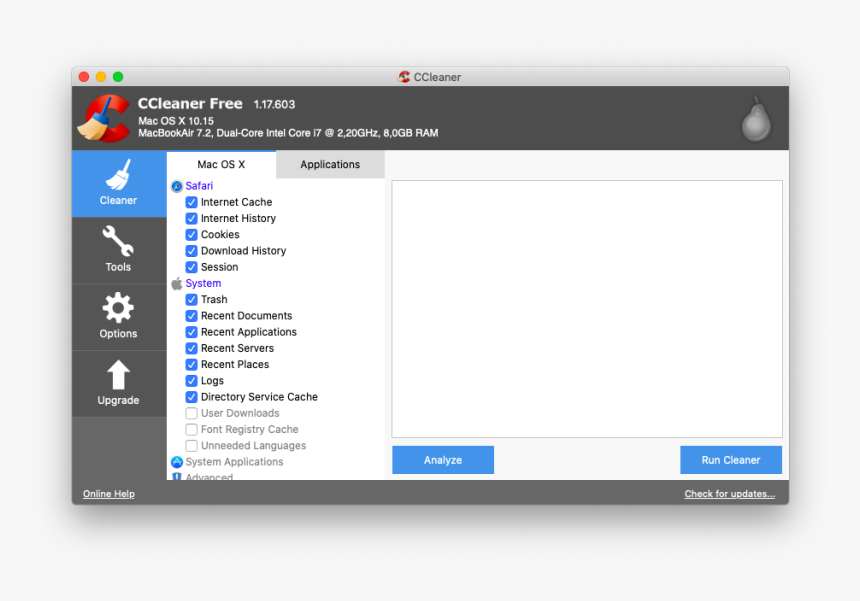Uncheck Recent Places checkbox
Image resolution: width=860 pixels, height=601 pixels.
(191, 365)
